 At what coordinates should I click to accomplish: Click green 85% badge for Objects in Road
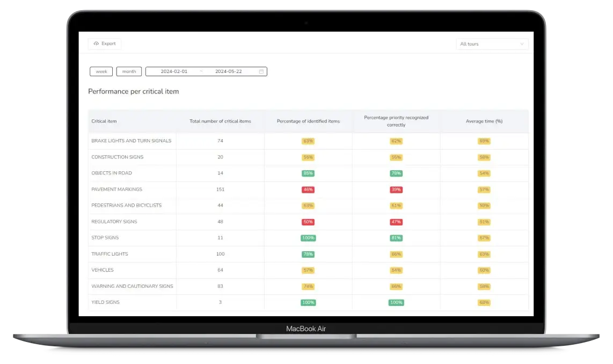308,173
